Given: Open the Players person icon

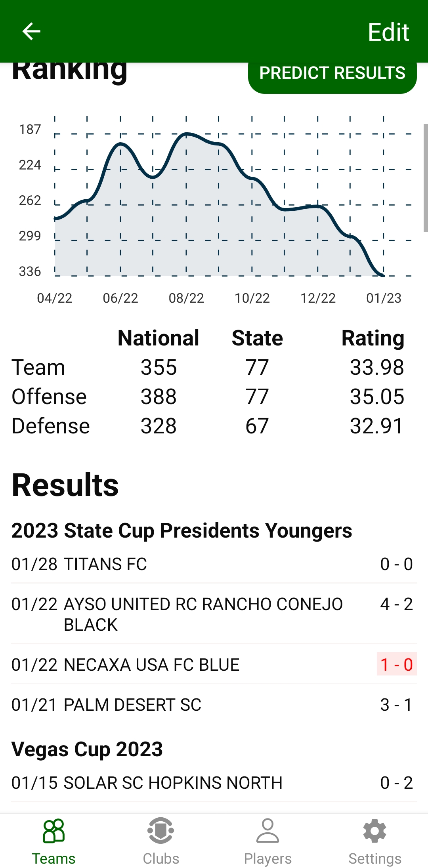Looking at the screenshot, I should pos(267,831).
